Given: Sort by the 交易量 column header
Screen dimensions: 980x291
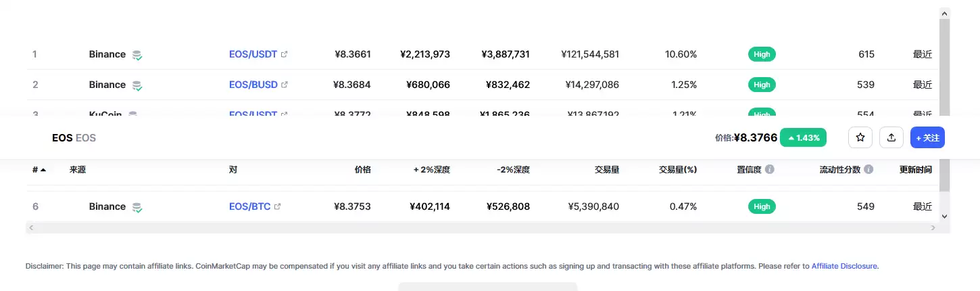Looking at the screenshot, I should tap(607, 170).
